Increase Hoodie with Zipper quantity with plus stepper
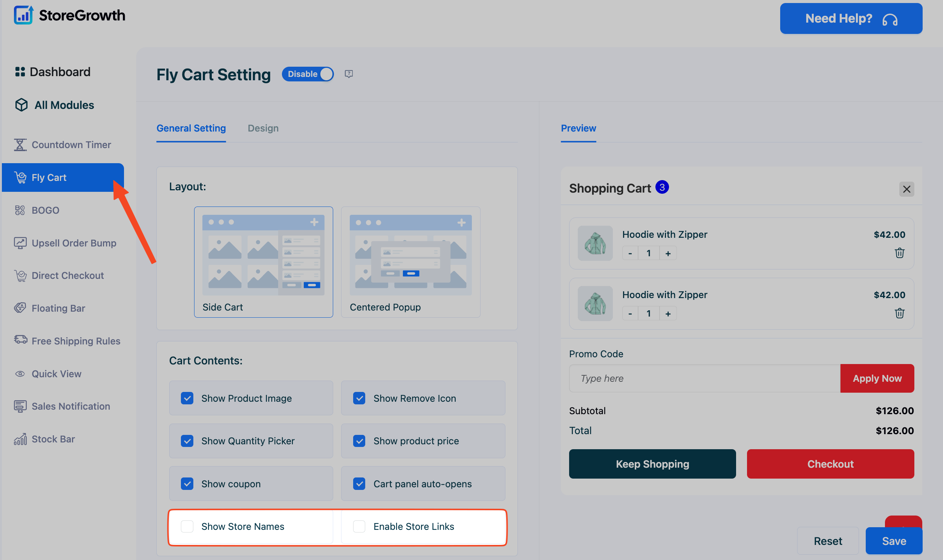 (x=667, y=253)
